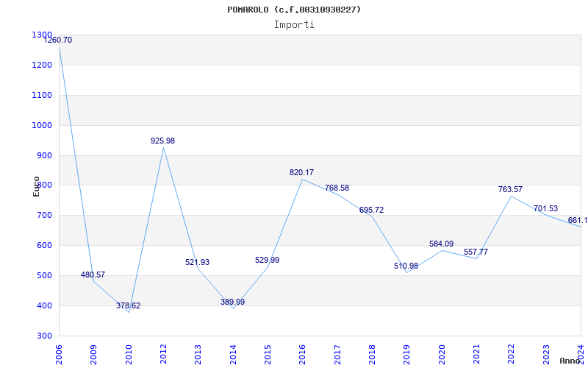This screenshot has width=588, height=368.
Task: Select the 1100 y-axis tick label
Action: 42,96
